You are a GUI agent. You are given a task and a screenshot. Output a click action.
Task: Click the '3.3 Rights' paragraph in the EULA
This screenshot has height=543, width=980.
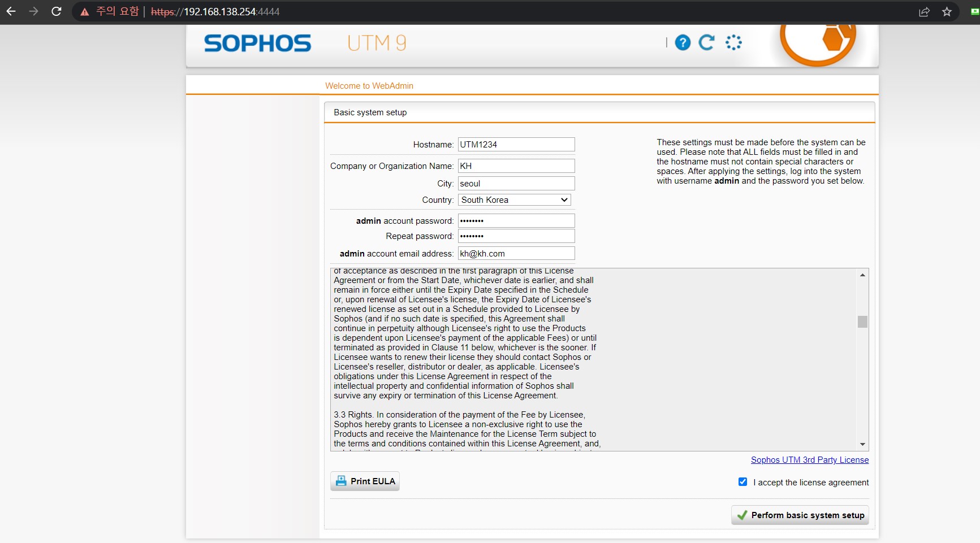pyautogui.click(x=467, y=429)
